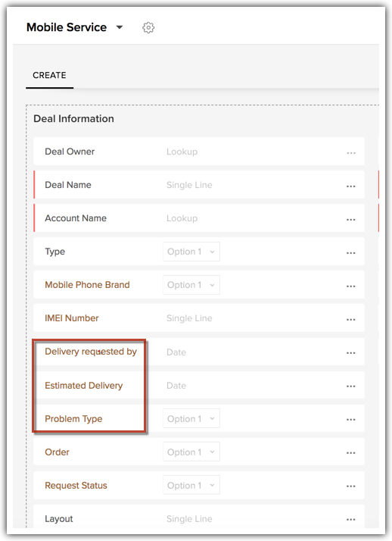Screen dimensions: 392x541
Task: Select the Layout field label
Action: point(58,519)
